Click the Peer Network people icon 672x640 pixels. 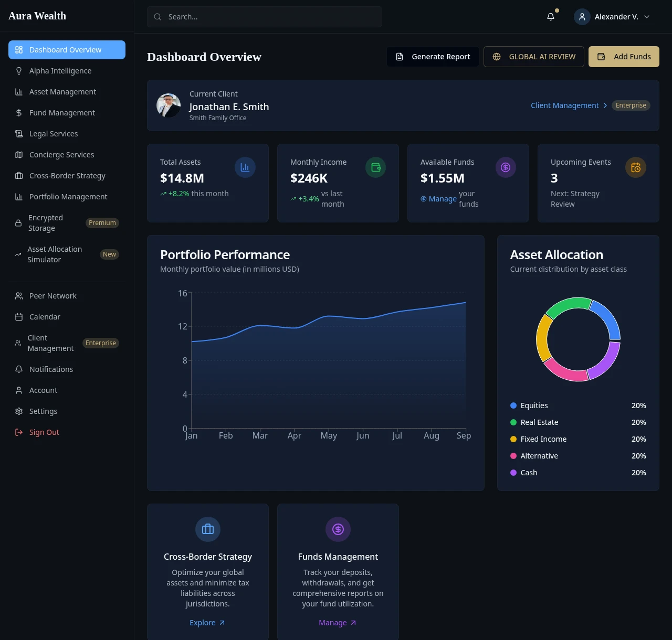(19, 296)
